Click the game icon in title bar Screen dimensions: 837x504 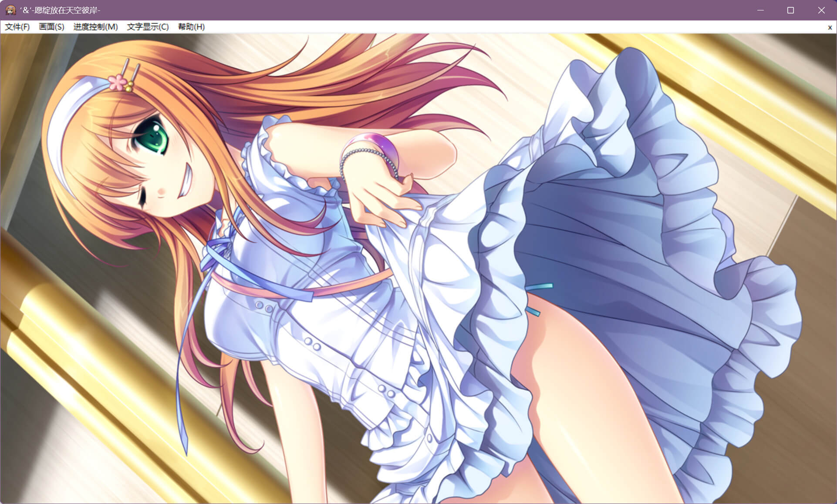coord(10,10)
